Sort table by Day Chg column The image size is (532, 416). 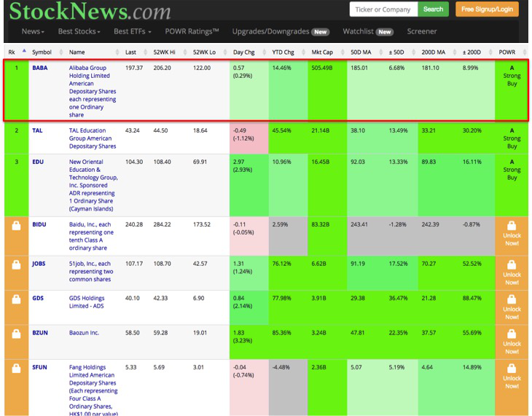(x=249, y=52)
